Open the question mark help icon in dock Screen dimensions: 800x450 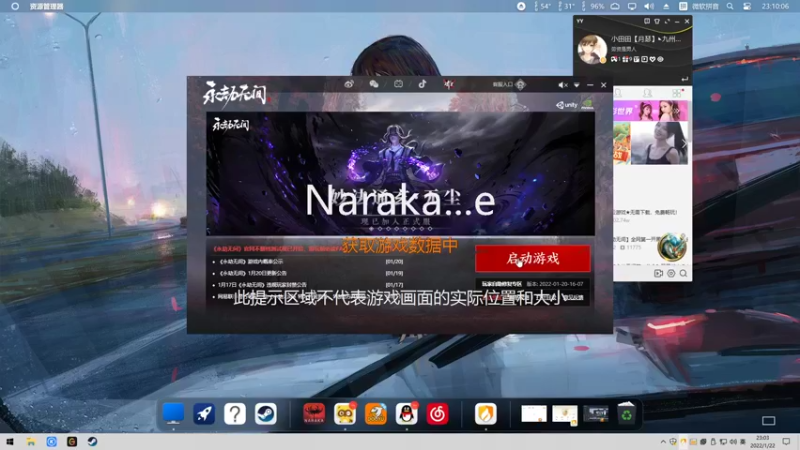tap(235, 413)
